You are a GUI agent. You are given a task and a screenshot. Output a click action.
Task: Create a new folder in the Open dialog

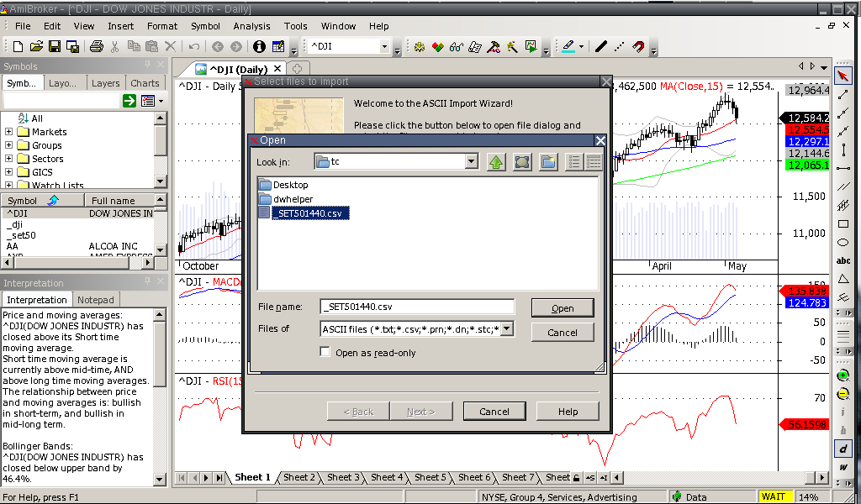(548, 162)
